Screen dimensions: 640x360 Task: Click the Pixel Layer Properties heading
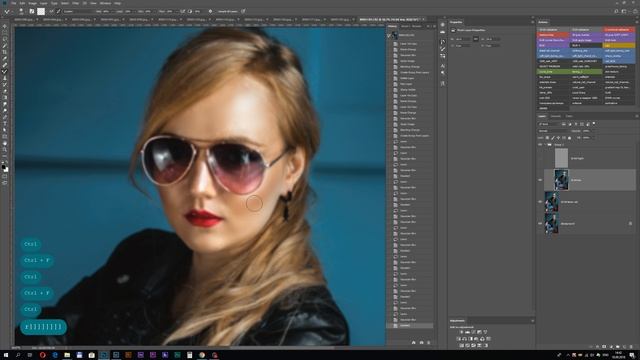pos(471,30)
